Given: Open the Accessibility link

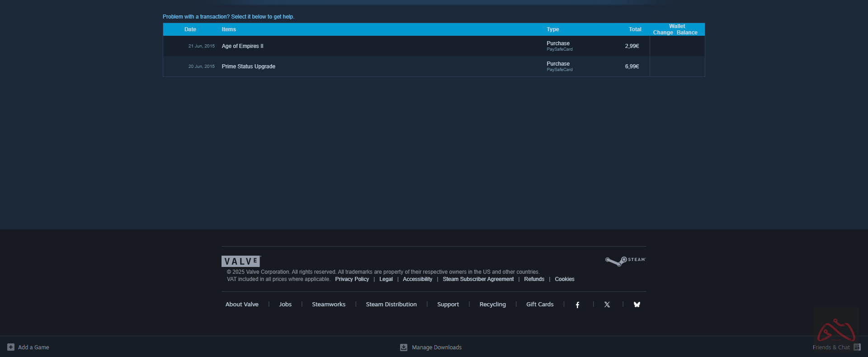Looking at the screenshot, I should 417,279.
